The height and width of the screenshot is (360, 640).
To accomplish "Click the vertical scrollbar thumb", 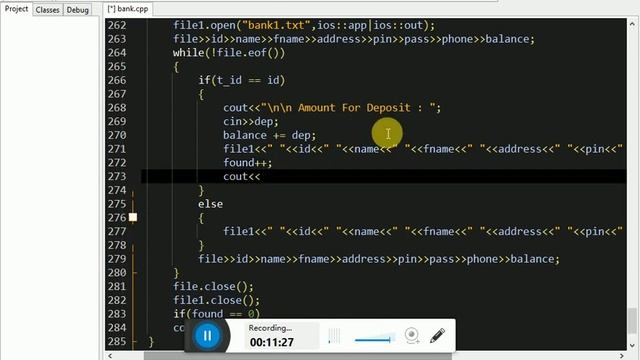I will (x=632, y=321).
